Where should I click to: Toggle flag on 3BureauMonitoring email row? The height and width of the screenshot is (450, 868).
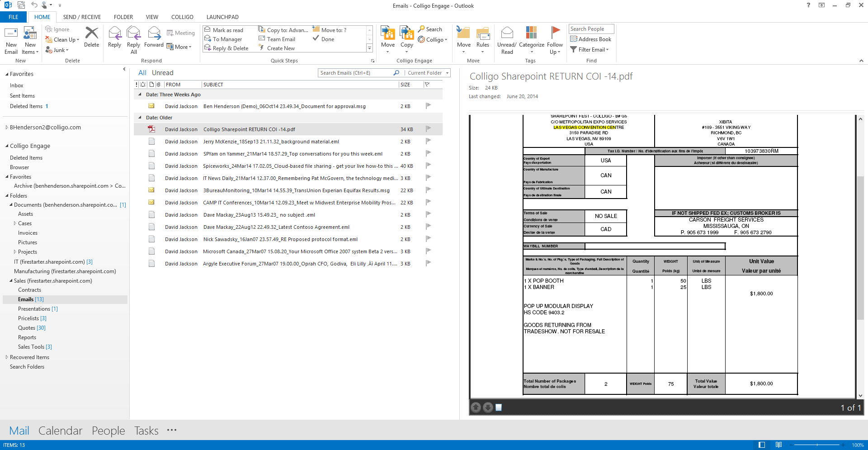pyautogui.click(x=428, y=190)
